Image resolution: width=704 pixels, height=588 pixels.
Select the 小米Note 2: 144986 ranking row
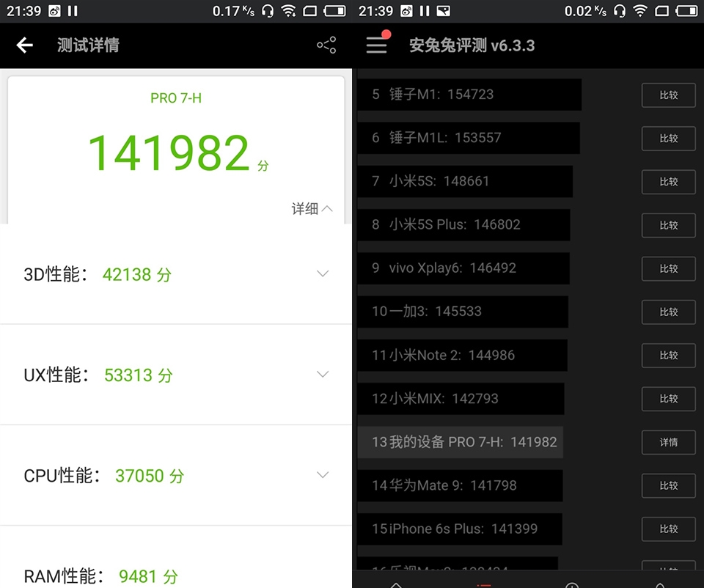point(462,355)
